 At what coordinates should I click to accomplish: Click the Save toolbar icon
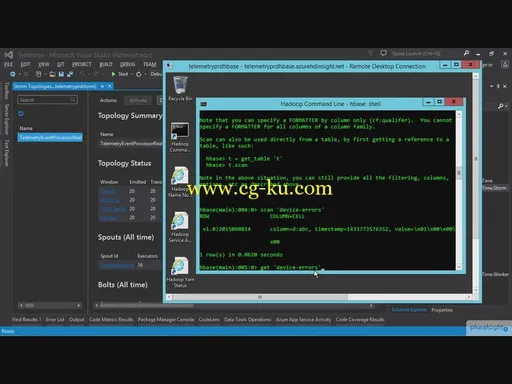(61, 74)
